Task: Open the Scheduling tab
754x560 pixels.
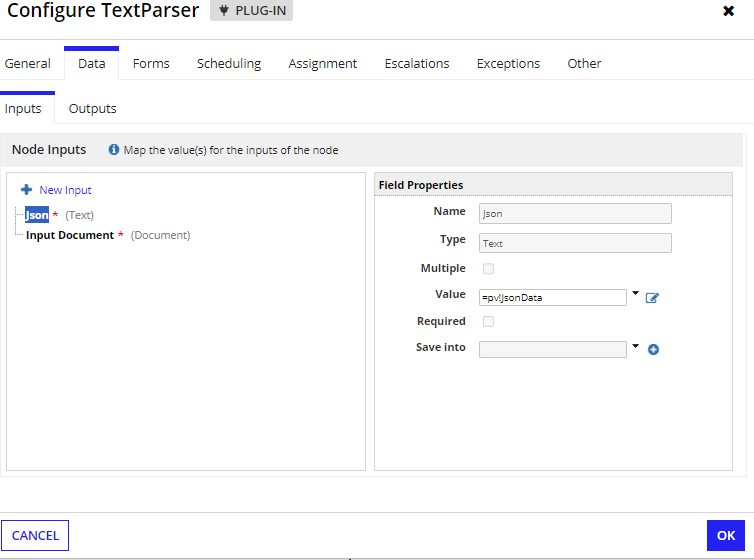Action: pyautogui.click(x=229, y=63)
